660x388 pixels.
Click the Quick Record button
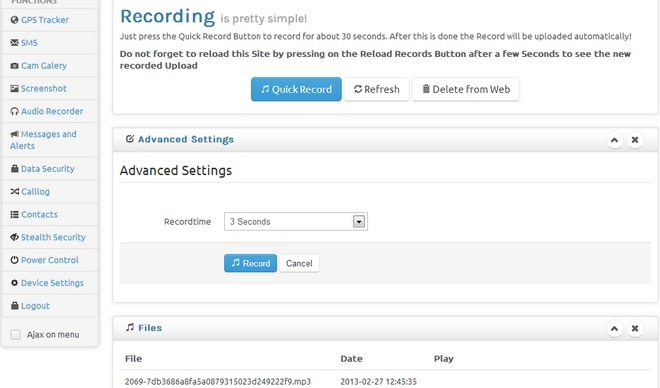pyautogui.click(x=296, y=89)
